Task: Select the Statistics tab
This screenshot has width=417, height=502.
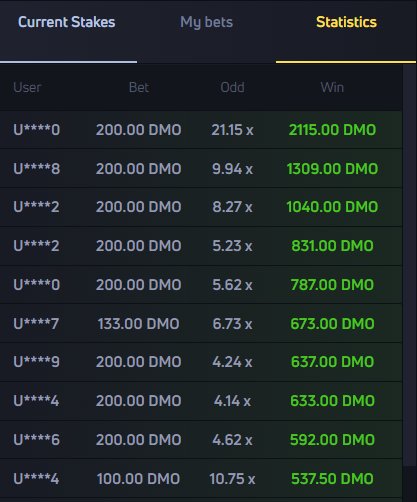Action: 346,22
